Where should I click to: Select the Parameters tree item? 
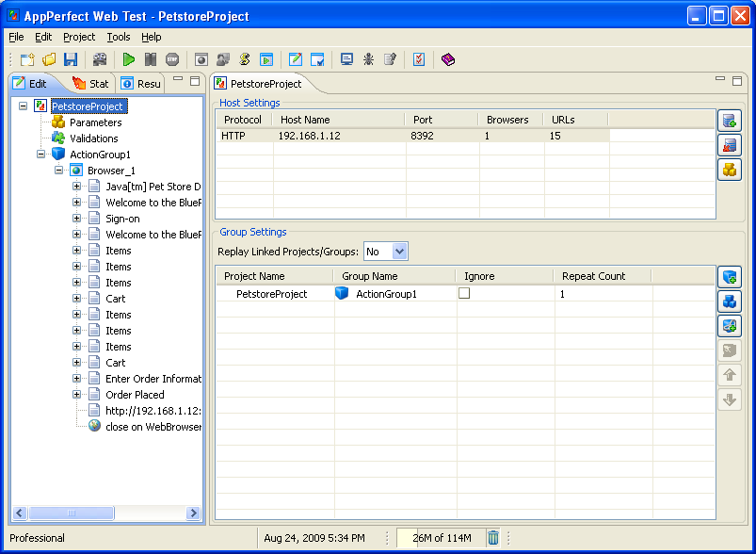tap(95, 122)
